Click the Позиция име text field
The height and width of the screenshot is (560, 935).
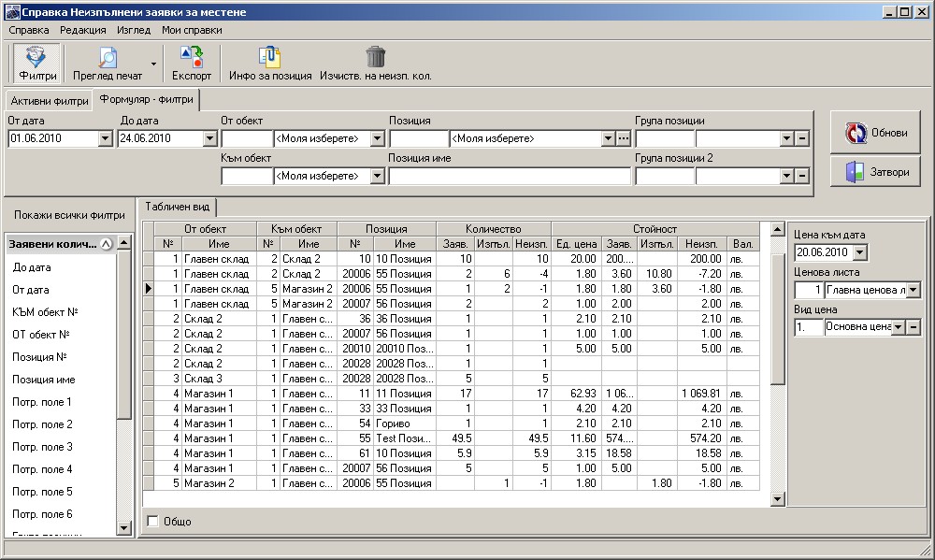point(510,176)
